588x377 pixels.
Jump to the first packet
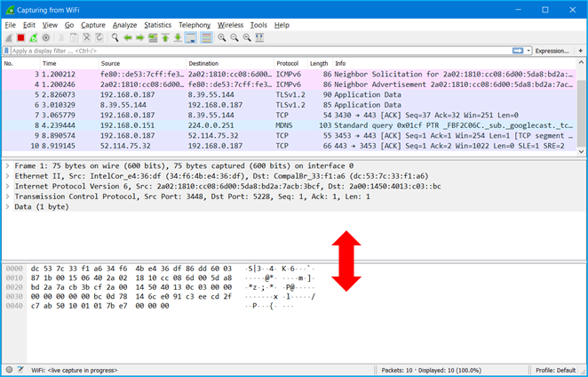[165, 37]
